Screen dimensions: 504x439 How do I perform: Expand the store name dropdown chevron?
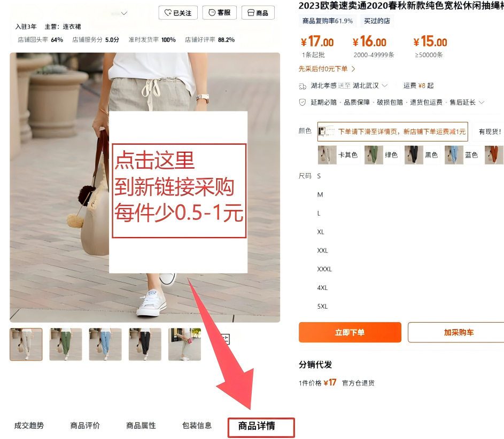[x=124, y=13]
